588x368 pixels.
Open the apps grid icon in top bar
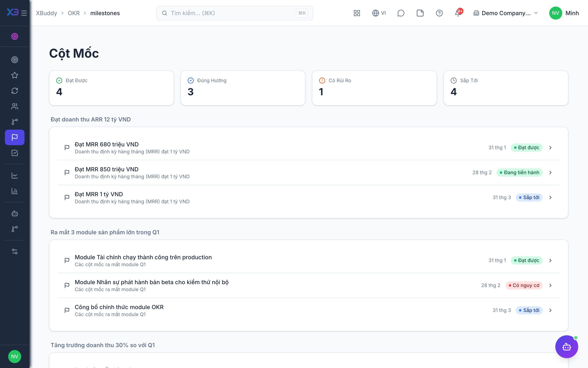coord(357,13)
